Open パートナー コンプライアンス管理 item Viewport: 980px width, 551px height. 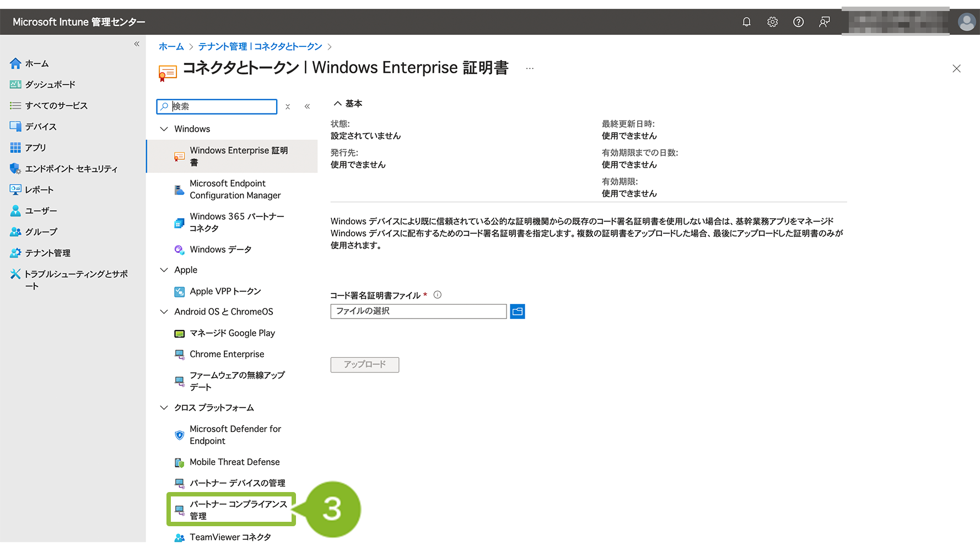click(231, 510)
